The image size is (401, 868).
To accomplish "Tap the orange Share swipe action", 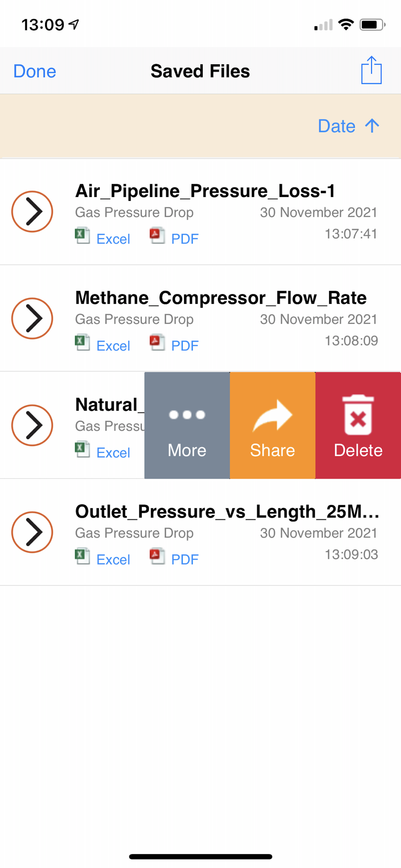I will (273, 425).
